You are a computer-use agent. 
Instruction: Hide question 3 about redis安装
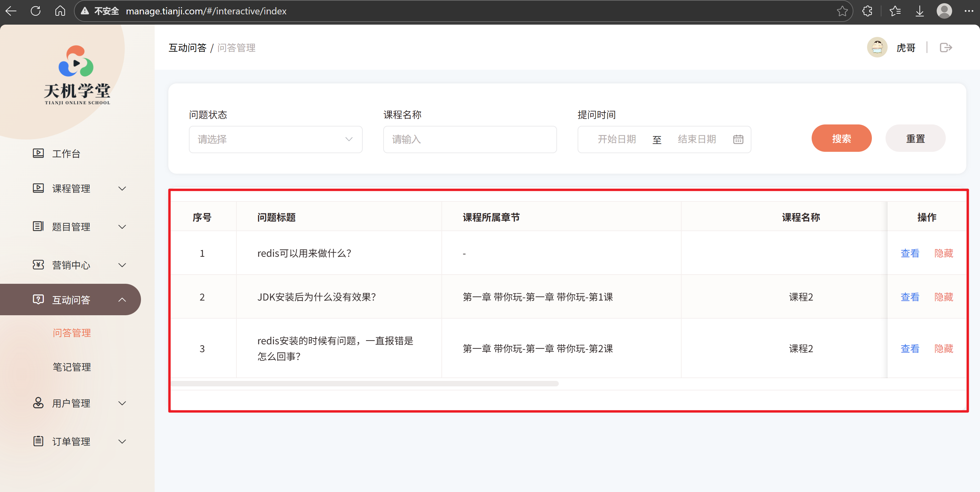943,348
